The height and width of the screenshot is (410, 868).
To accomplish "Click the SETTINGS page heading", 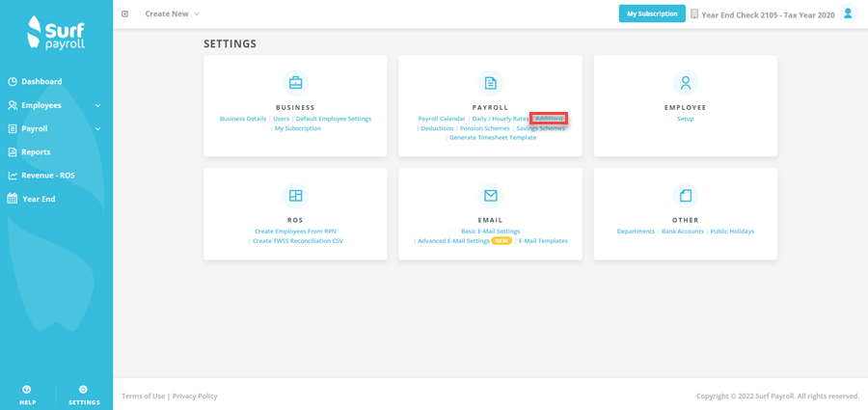I will [231, 43].
